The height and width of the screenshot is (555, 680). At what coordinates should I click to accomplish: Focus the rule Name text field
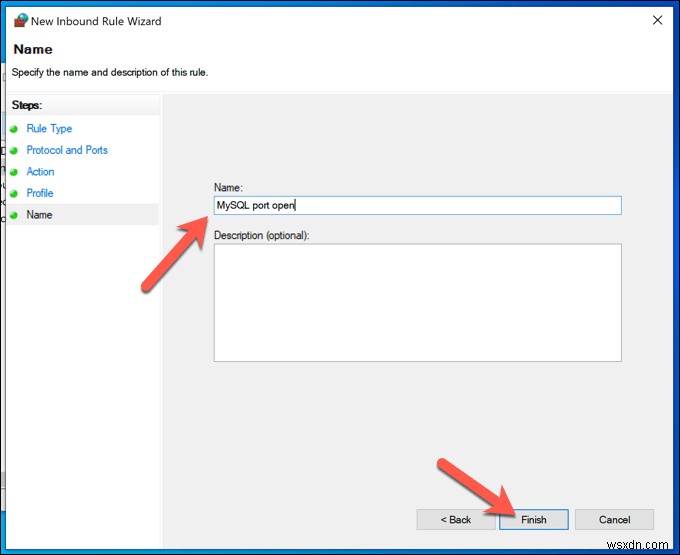click(417, 205)
